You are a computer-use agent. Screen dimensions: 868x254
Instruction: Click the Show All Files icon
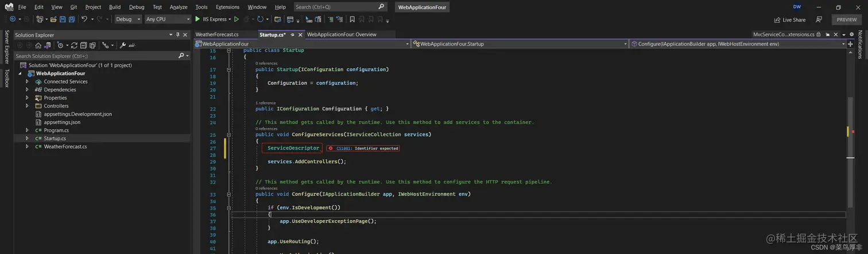tap(92, 45)
